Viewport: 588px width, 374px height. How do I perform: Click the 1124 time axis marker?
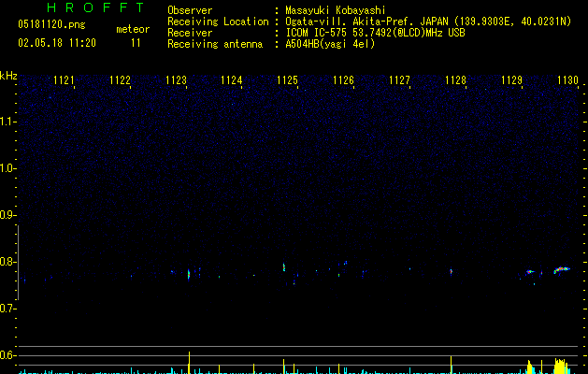(x=232, y=80)
